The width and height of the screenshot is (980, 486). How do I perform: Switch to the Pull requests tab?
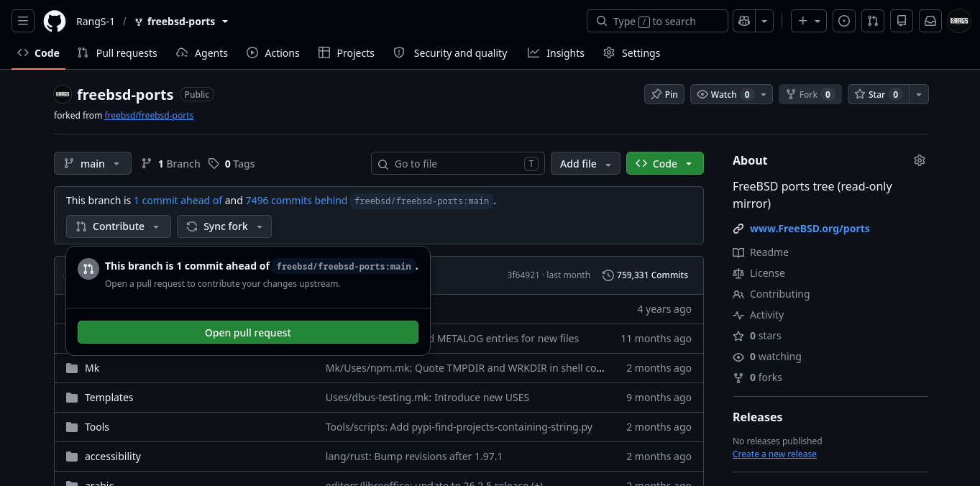[x=117, y=53]
